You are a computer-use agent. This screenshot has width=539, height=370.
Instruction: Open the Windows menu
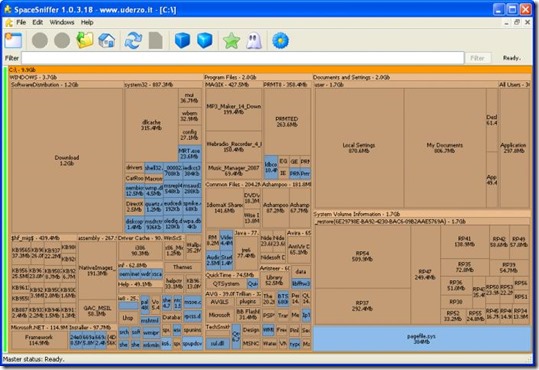(62, 22)
